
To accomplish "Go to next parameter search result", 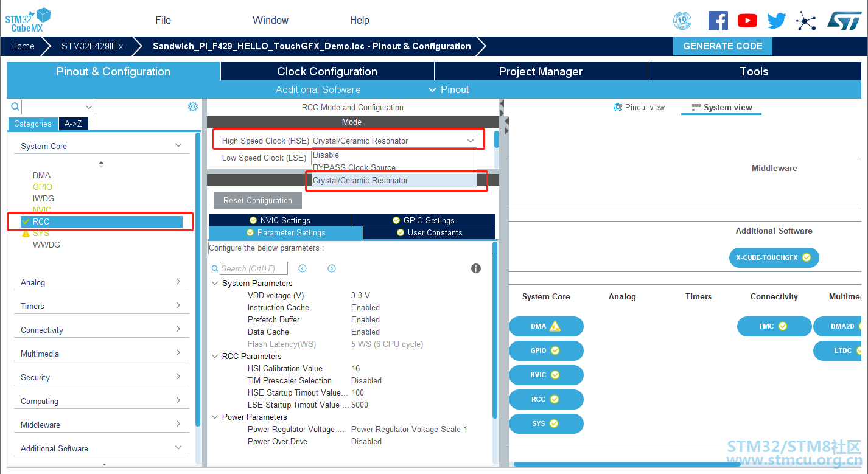I will (332, 268).
